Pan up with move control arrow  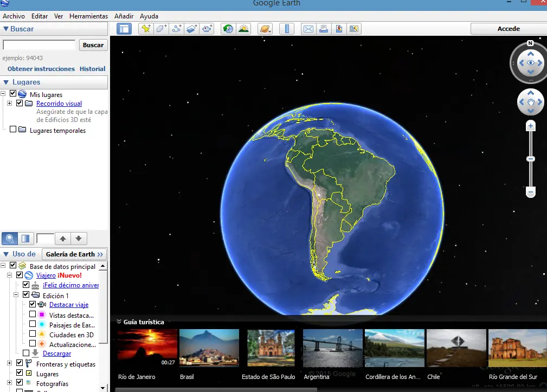click(x=531, y=93)
